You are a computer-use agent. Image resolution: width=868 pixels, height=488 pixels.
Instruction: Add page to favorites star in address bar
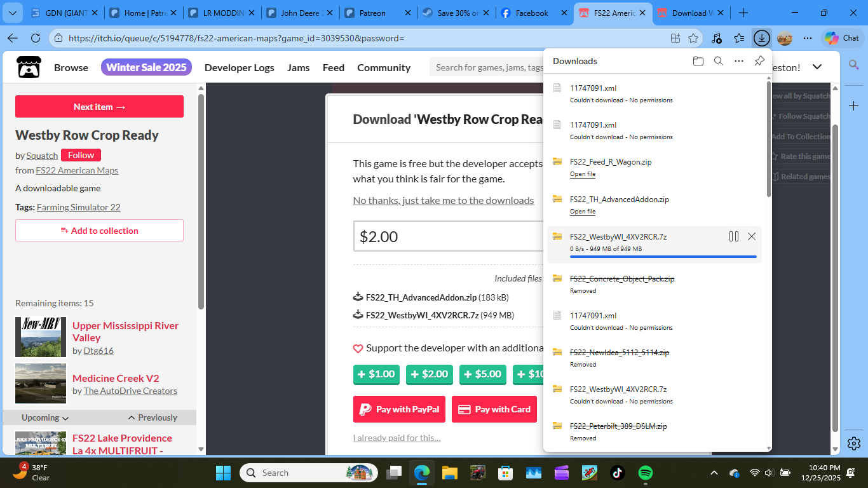click(x=693, y=38)
